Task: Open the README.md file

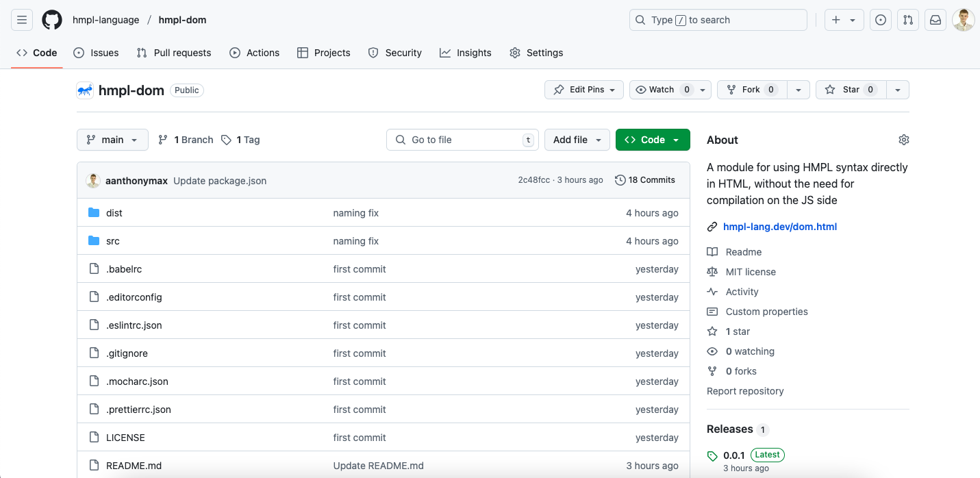Action: pyautogui.click(x=134, y=466)
